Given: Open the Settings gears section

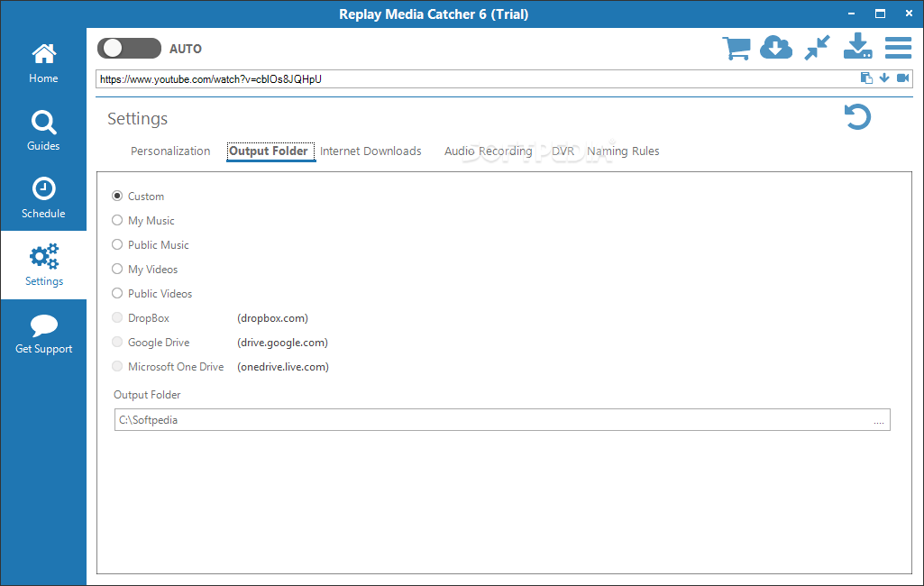Looking at the screenshot, I should [43, 265].
